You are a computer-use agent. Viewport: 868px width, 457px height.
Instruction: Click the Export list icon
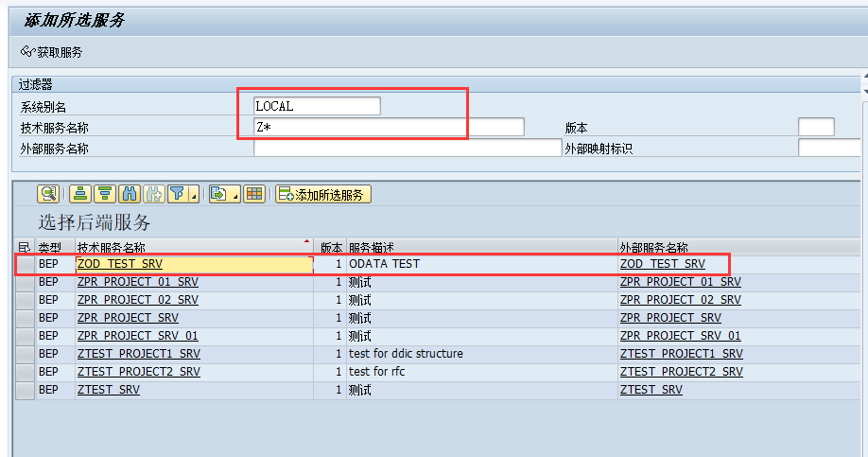(x=219, y=194)
